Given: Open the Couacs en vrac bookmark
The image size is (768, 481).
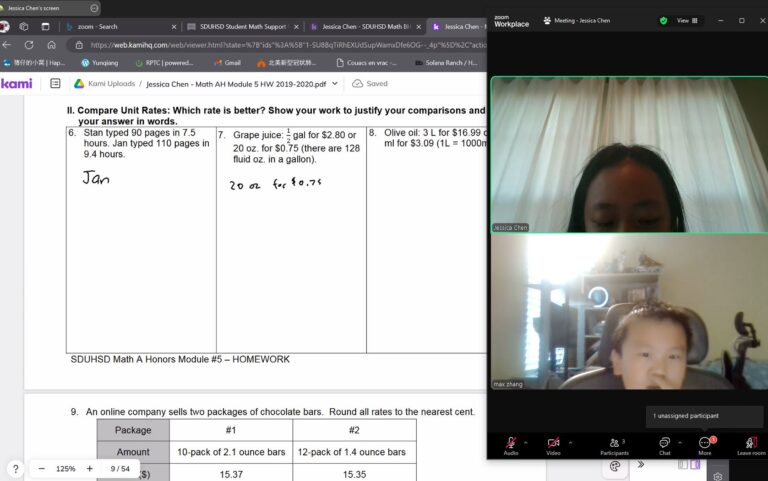Looking at the screenshot, I should [366, 63].
